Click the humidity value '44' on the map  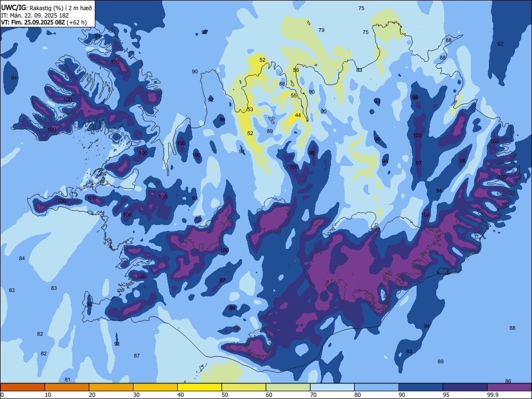point(298,115)
